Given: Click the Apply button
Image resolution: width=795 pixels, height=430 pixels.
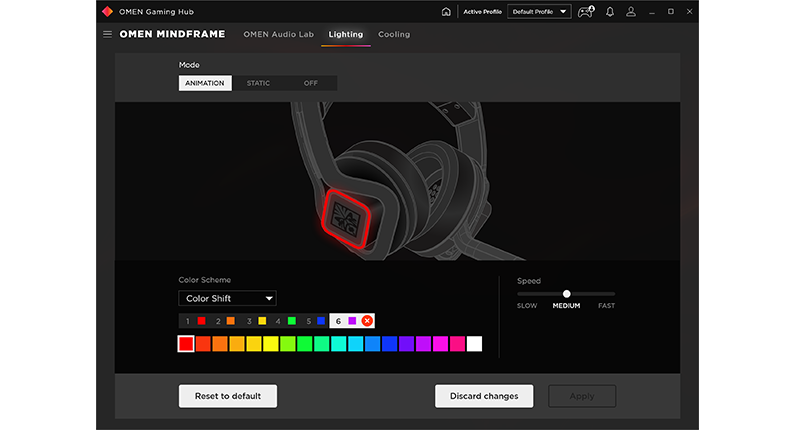Looking at the screenshot, I should tap(582, 396).
